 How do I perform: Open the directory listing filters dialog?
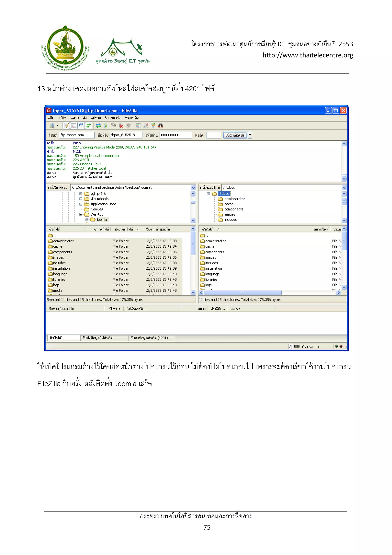coord(138,125)
